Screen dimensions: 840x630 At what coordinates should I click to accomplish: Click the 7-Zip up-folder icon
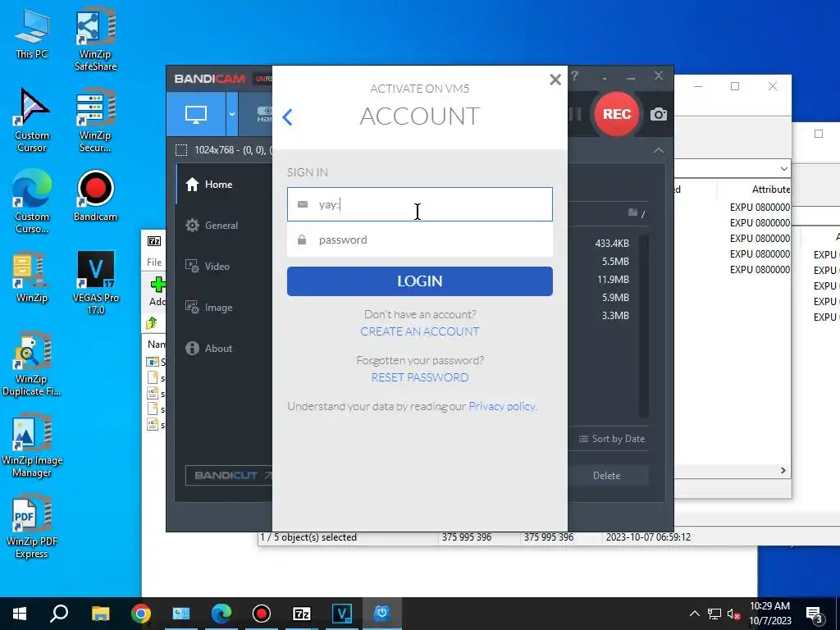[151, 323]
